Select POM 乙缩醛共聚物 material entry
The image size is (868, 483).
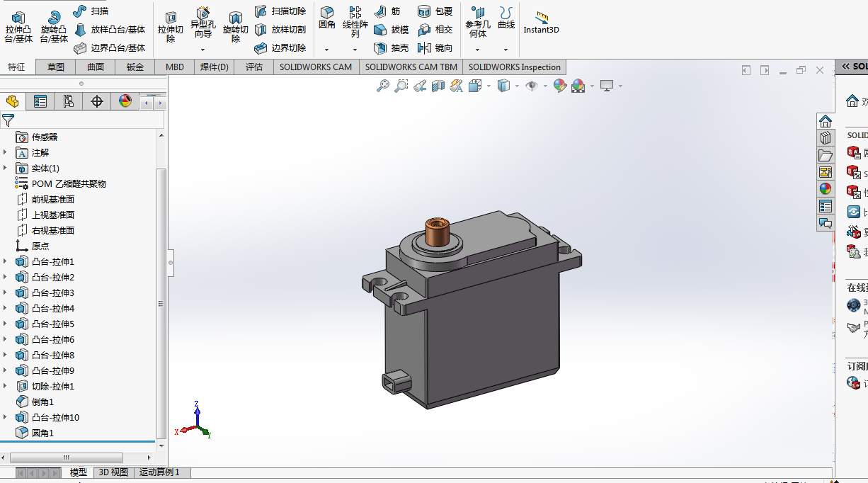(69, 183)
